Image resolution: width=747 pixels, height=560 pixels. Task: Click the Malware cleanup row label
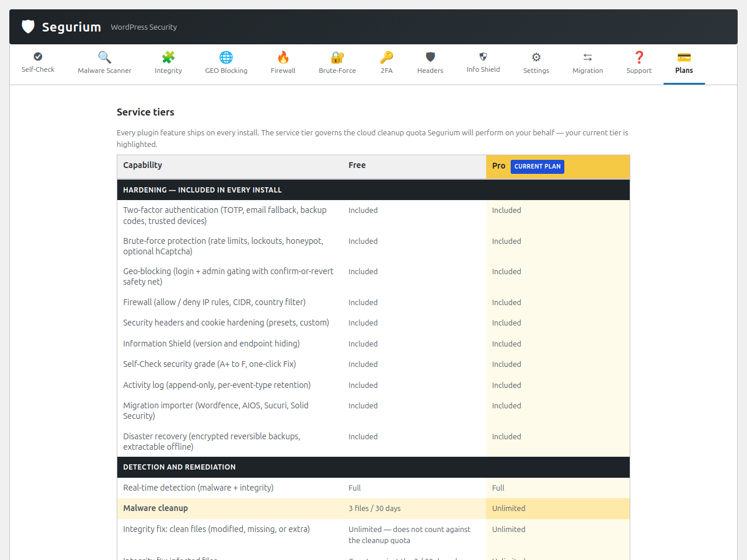point(155,508)
